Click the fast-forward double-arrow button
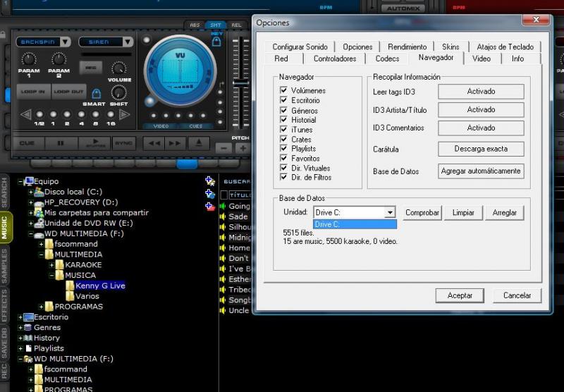 pyautogui.click(x=174, y=143)
